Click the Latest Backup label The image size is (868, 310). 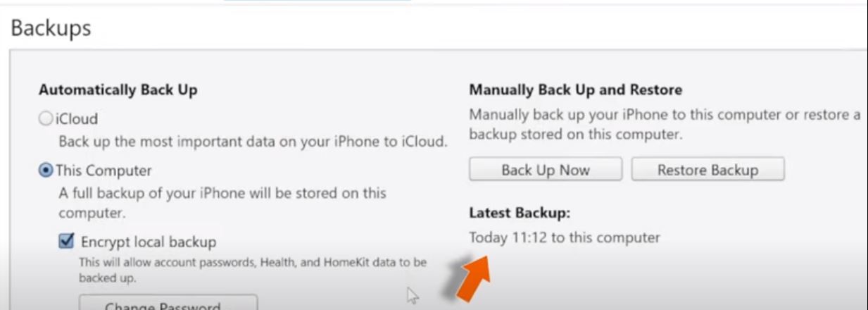tap(521, 212)
